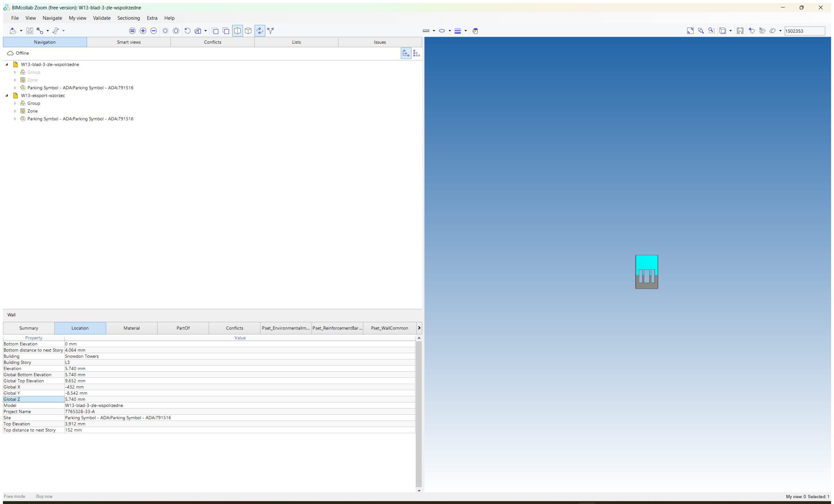Toggle the tree view mode button
Viewport: 834px width, 504px height.
point(406,53)
